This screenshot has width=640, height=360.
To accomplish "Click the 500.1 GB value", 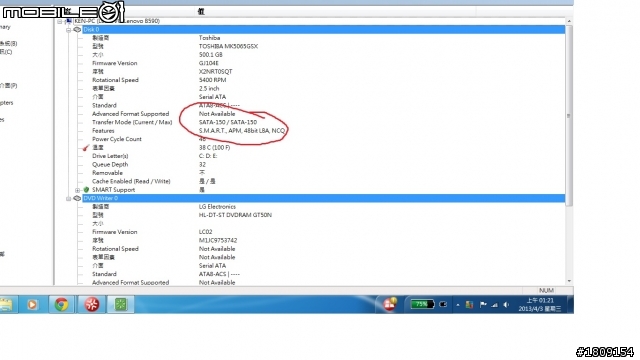I will pyautogui.click(x=211, y=55).
